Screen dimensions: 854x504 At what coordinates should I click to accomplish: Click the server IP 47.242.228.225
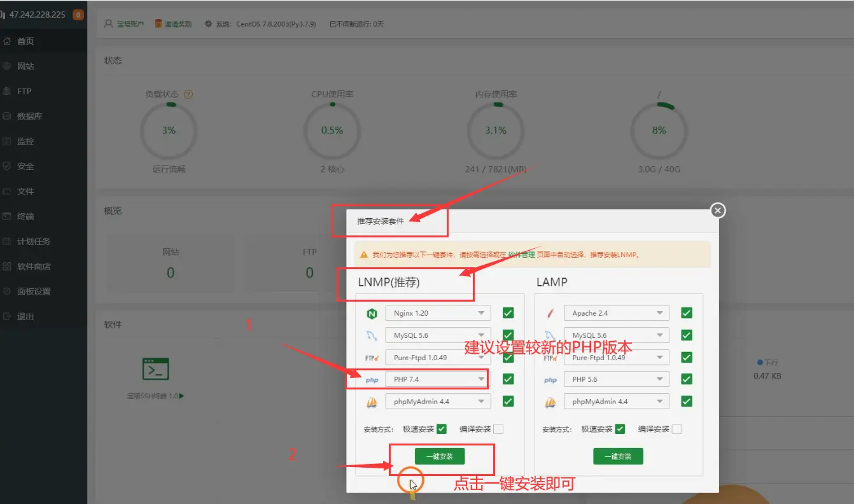37,15
